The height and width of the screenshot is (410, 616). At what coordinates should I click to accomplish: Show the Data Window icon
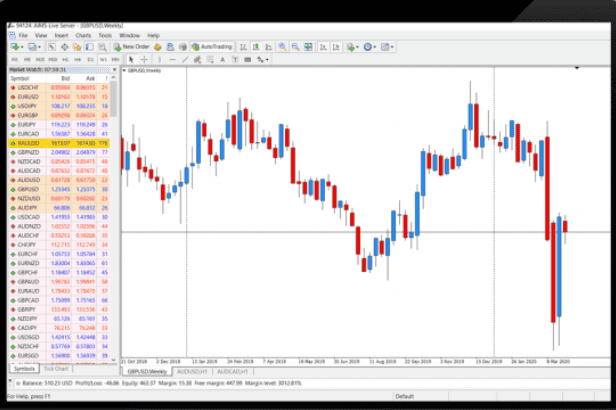pyautogui.click(x=64, y=47)
